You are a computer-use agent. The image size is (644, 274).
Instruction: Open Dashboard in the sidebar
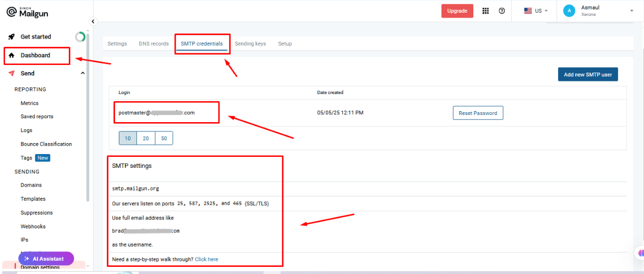click(35, 55)
